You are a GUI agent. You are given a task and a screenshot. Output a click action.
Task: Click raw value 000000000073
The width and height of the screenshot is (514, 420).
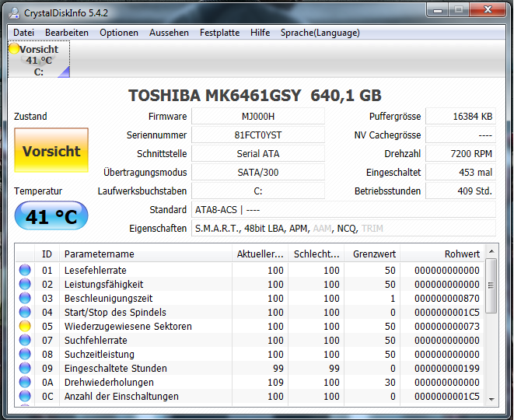(447, 326)
